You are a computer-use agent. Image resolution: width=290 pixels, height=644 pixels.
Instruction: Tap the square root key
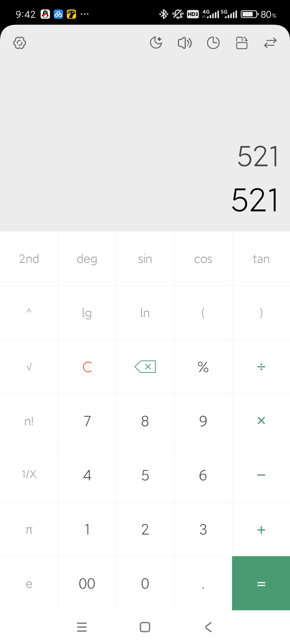[x=29, y=366]
